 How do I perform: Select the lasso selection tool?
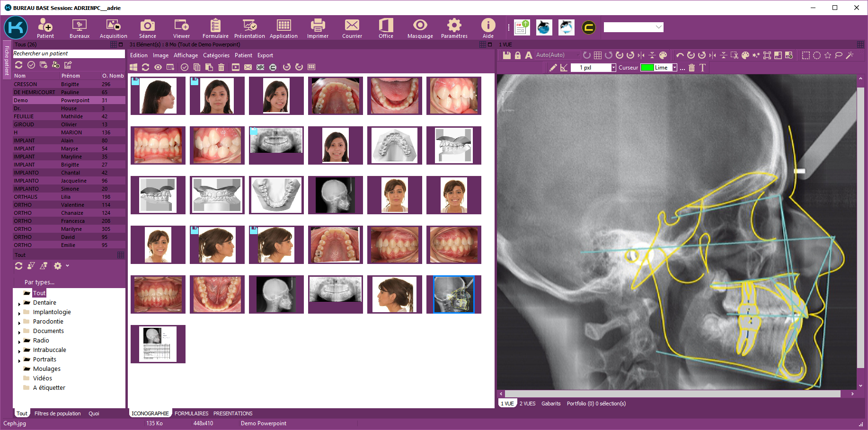[839, 55]
